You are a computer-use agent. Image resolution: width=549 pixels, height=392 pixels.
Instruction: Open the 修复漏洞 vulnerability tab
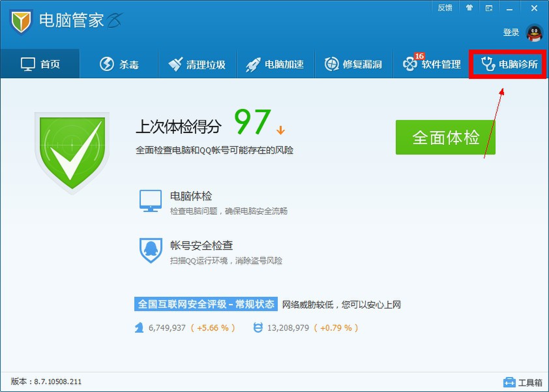point(354,64)
